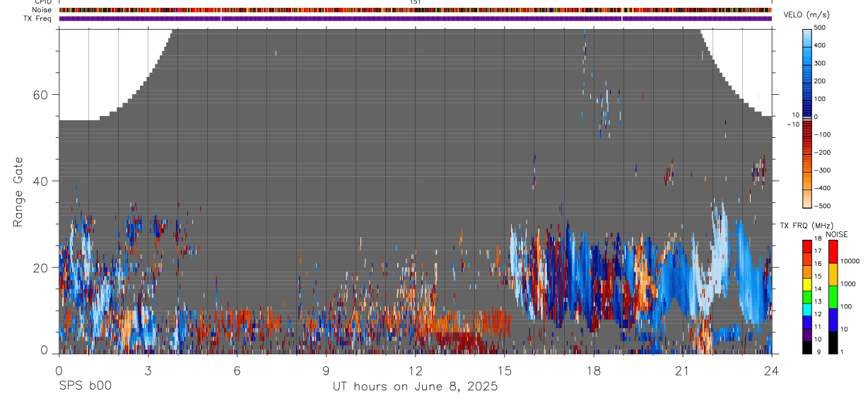
Task: Select the red 17-18 MHz frequency swatch
Action: [x=807, y=247]
